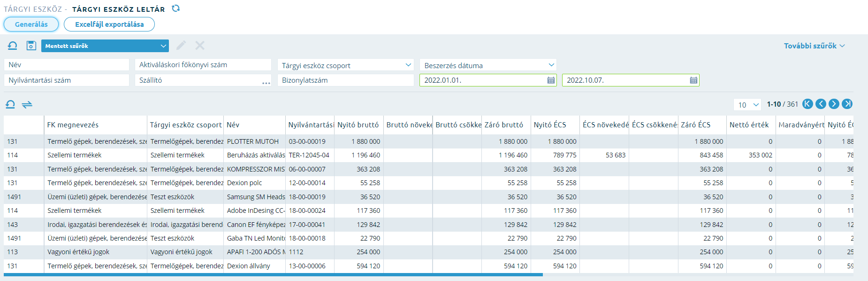Open the supplier picker ellipsis in Szállító
This screenshot has height=281, width=868.
click(x=266, y=82)
